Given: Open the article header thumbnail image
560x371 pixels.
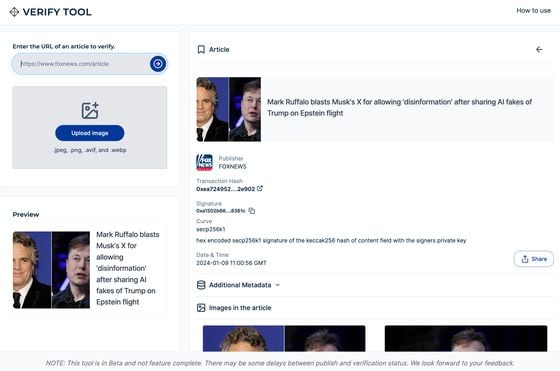Looking at the screenshot, I should coord(229,109).
